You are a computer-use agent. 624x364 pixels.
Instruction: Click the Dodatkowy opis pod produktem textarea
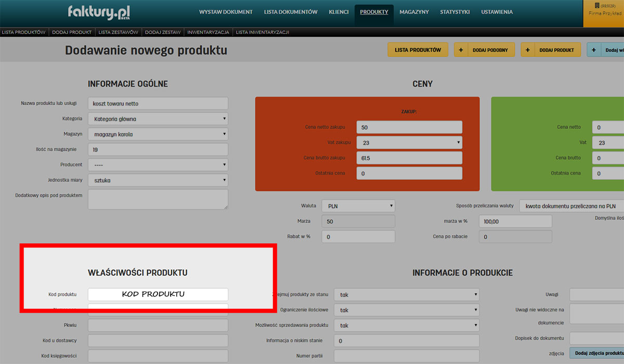(x=158, y=199)
